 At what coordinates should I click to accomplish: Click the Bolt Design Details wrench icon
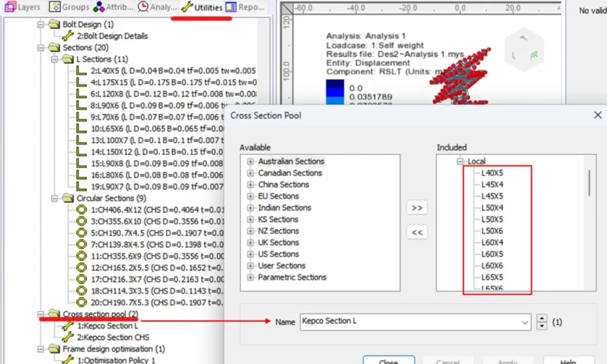click(x=68, y=36)
